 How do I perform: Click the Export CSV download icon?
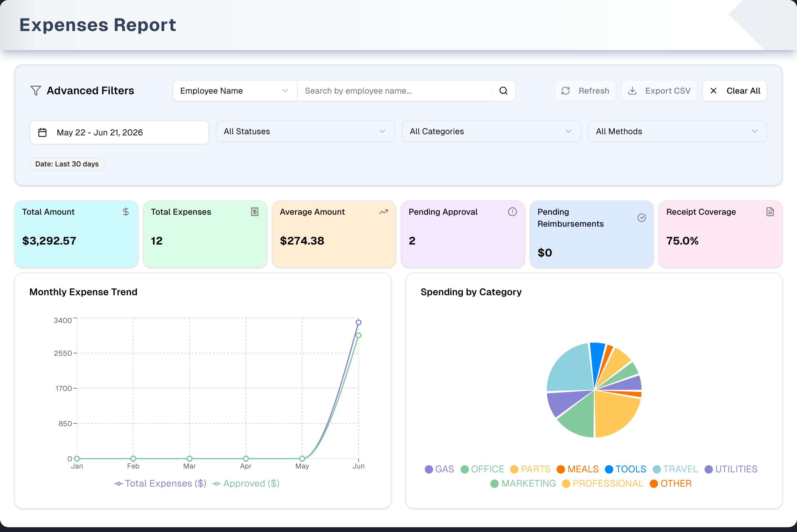[x=632, y=91]
